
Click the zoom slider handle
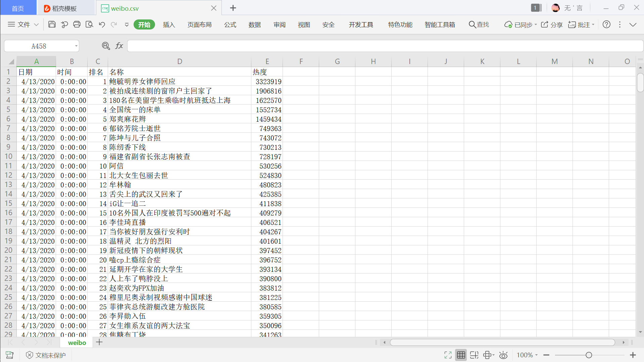tap(589, 355)
